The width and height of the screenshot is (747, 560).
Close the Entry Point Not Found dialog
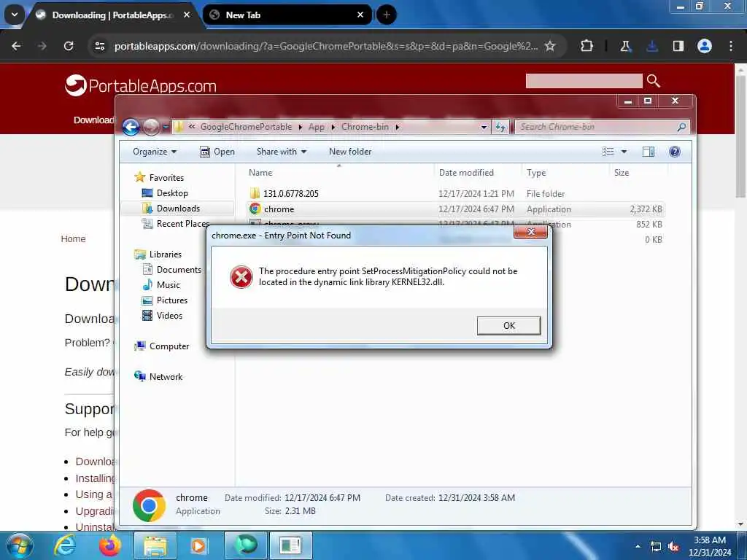point(530,232)
